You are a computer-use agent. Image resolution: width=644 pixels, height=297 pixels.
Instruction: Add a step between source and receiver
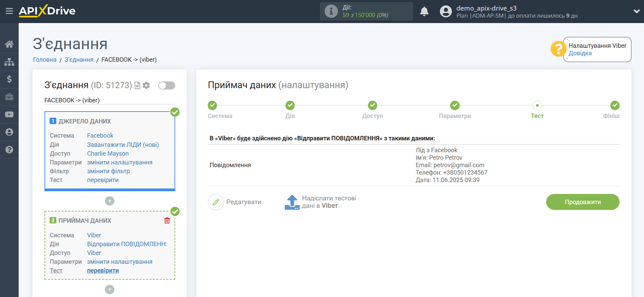pos(110,201)
